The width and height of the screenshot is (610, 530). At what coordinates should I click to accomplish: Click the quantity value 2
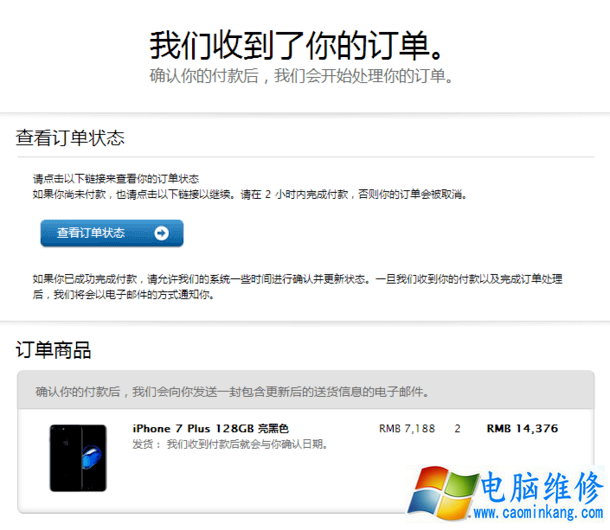(x=458, y=428)
